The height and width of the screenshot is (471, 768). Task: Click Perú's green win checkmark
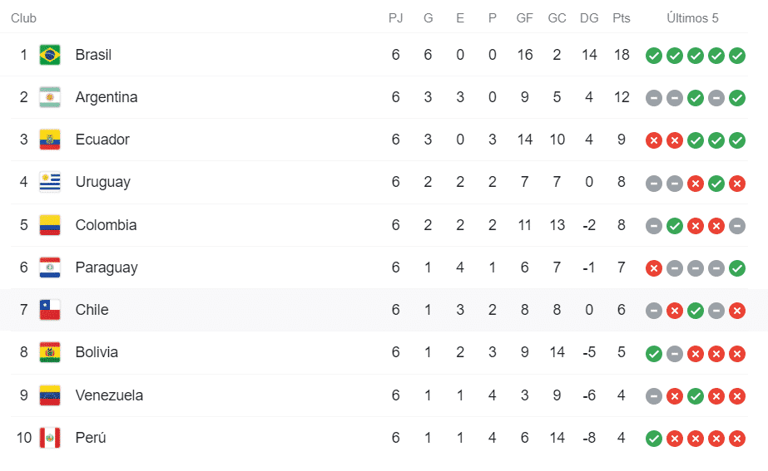click(654, 439)
